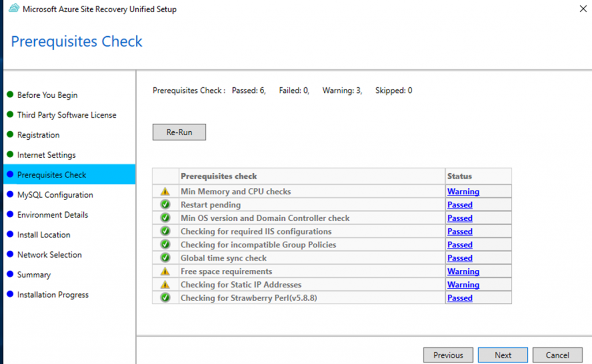Click the green check icon for Strawberry Perl
The image size is (592, 364).
[x=165, y=298]
